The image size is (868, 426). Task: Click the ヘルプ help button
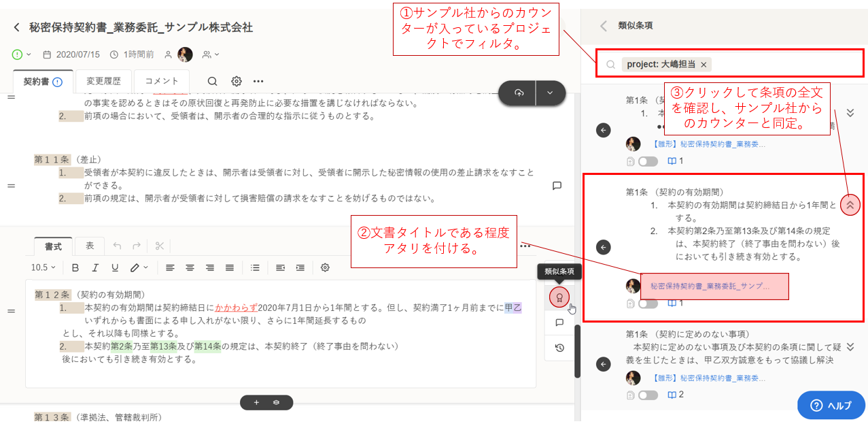(831, 405)
